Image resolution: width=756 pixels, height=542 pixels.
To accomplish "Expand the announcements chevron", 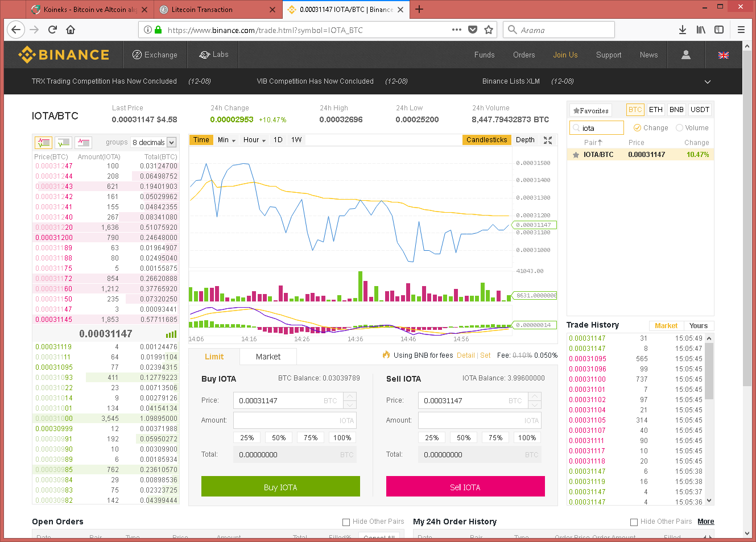I will tap(708, 82).
